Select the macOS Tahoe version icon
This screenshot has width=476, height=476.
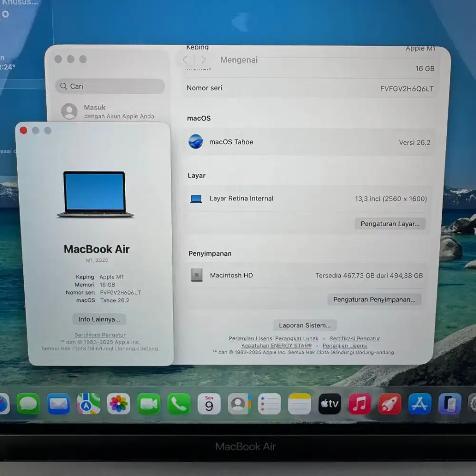click(196, 141)
